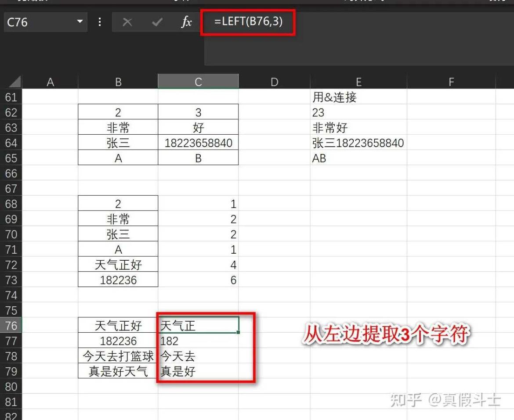Image resolution: width=514 pixels, height=420 pixels.
Task: Click the Insert Function fx icon
Action: click(187, 22)
